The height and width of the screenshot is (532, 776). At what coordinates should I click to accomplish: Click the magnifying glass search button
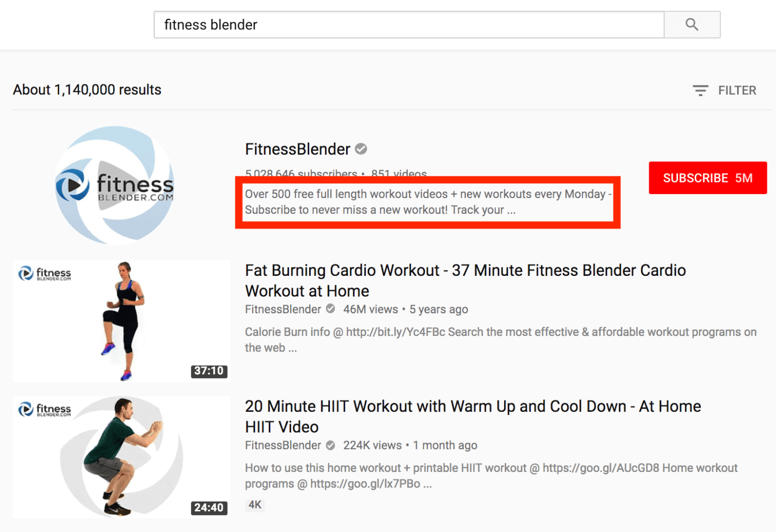point(692,24)
